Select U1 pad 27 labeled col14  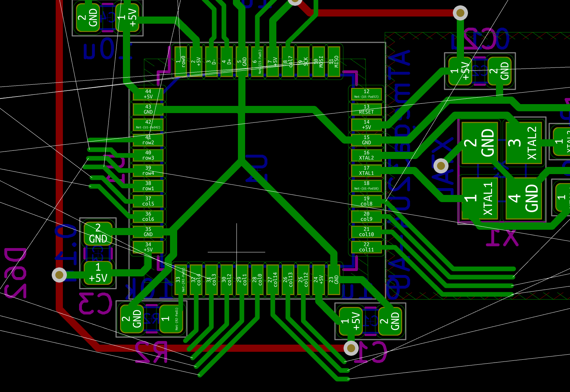(x=273, y=280)
